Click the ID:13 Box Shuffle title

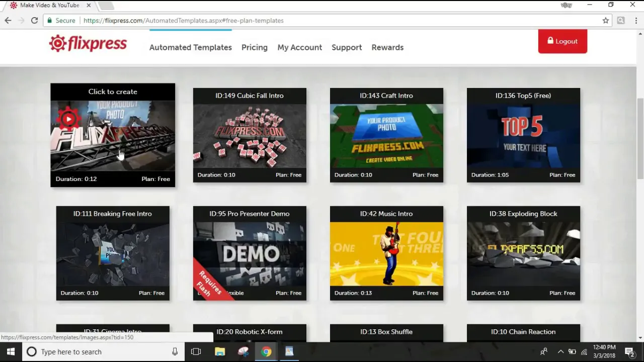(x=386, y=332)
